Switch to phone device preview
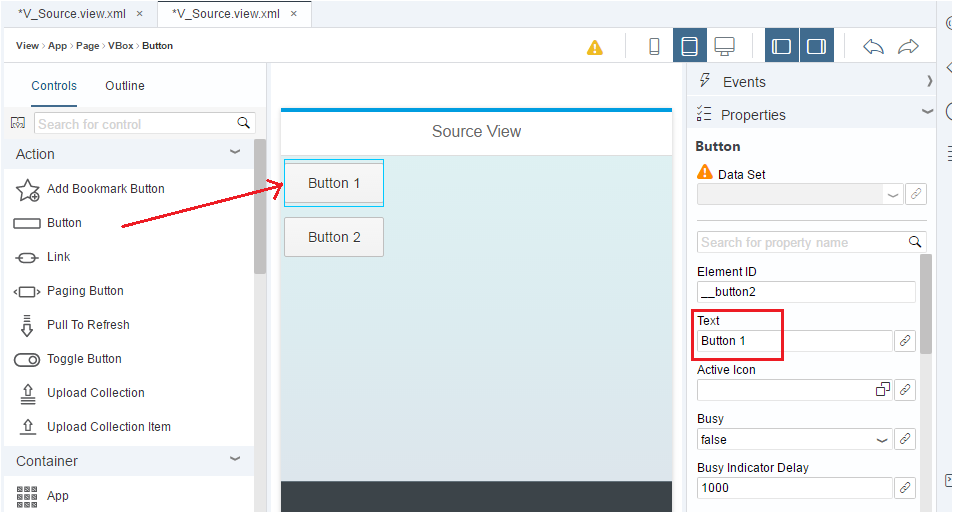 click(x=654, y=46)
